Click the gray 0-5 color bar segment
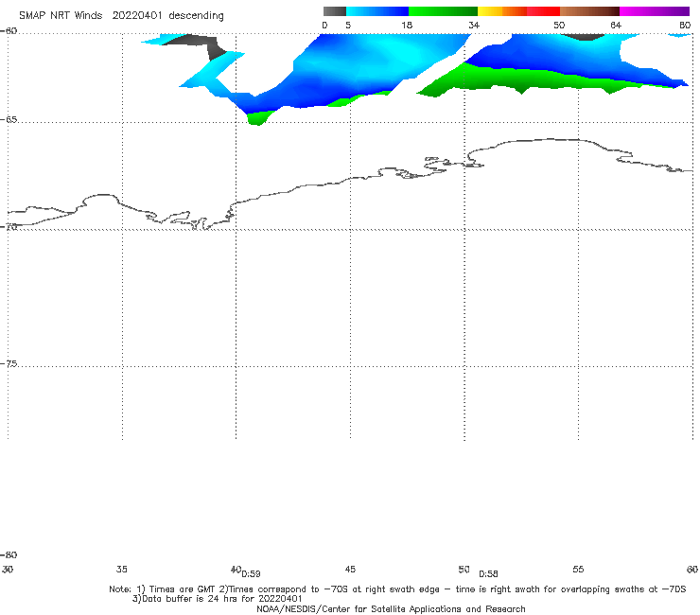The width and height of the screenshot is (700, 615). click(x=335, y=11)
